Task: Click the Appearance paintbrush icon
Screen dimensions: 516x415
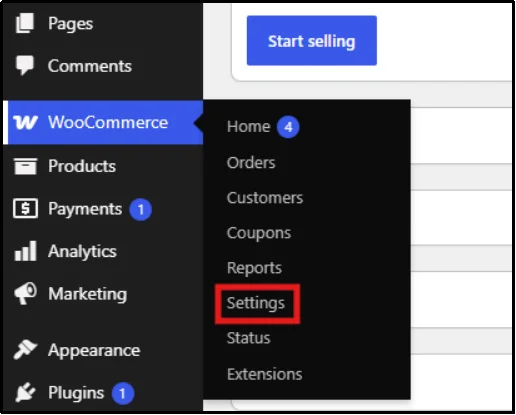Action: tap(25, 350)
